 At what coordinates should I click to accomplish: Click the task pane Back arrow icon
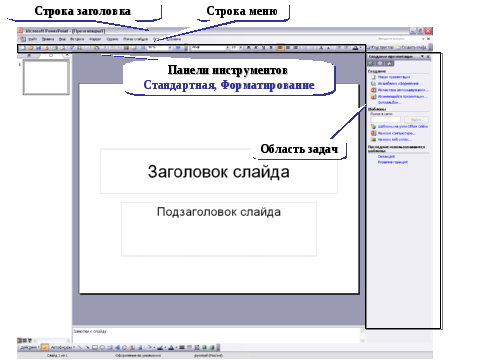pyautogui.click(x=371, y=63)
